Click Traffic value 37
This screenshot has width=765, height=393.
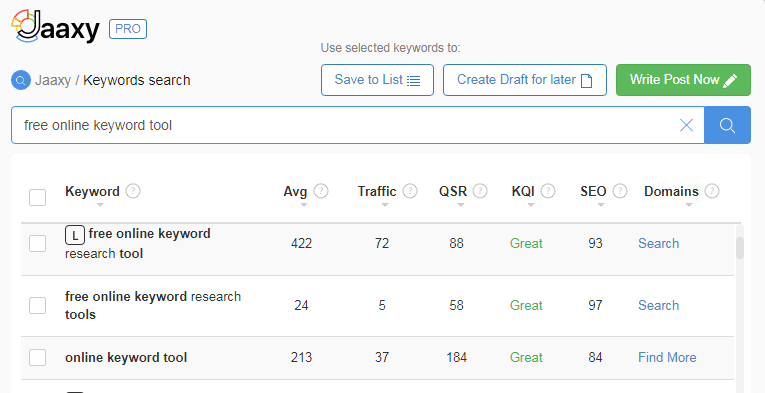tap(382, 357)
